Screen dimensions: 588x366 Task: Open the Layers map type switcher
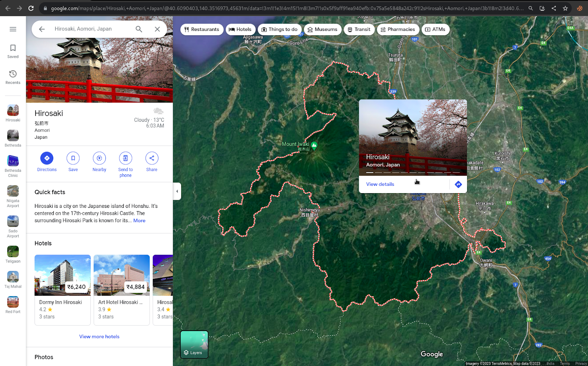pyautogui.click(x=194, y=344)
